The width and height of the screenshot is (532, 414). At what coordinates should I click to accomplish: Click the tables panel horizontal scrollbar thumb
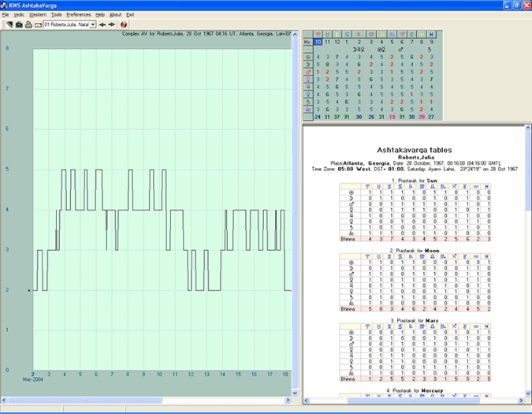(413, 401)
